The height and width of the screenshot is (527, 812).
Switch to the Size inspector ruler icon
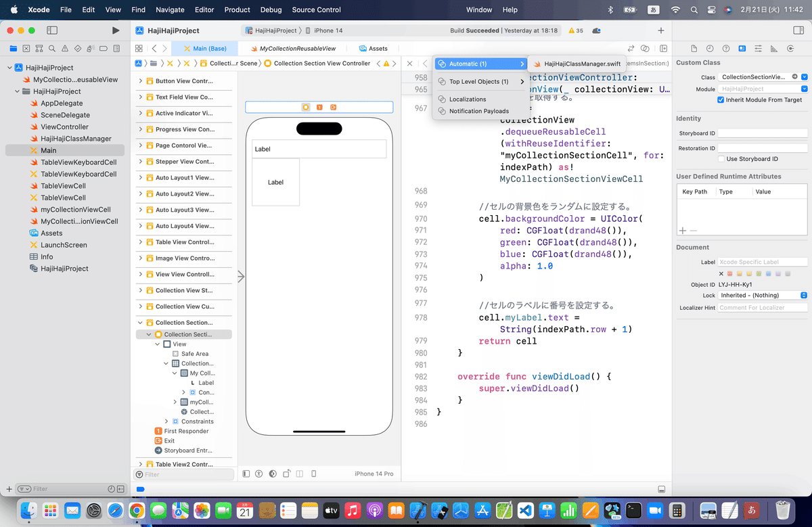tap(774, 49)
